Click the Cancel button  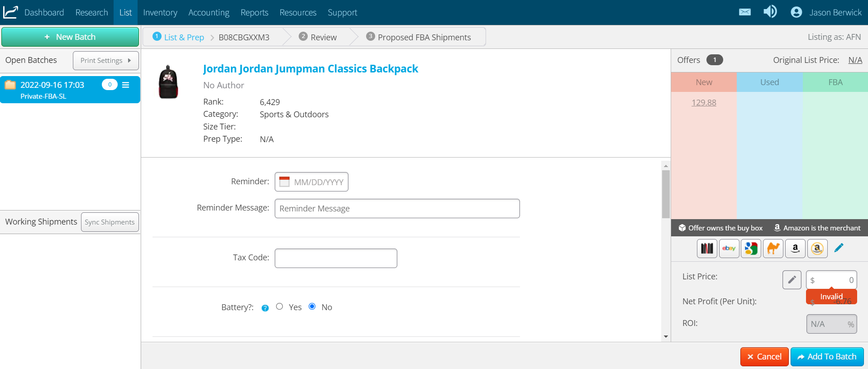click(x=764, y=357)
